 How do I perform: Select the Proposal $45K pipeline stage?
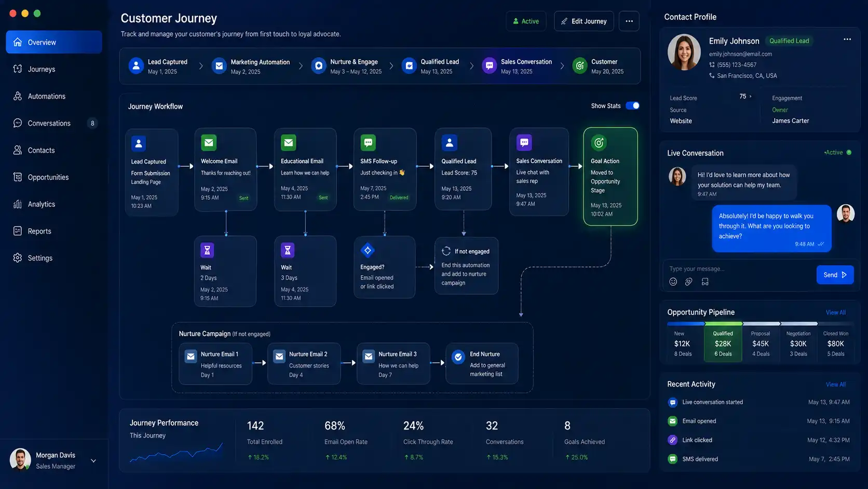pyautogui.click(x=761, y=343)
